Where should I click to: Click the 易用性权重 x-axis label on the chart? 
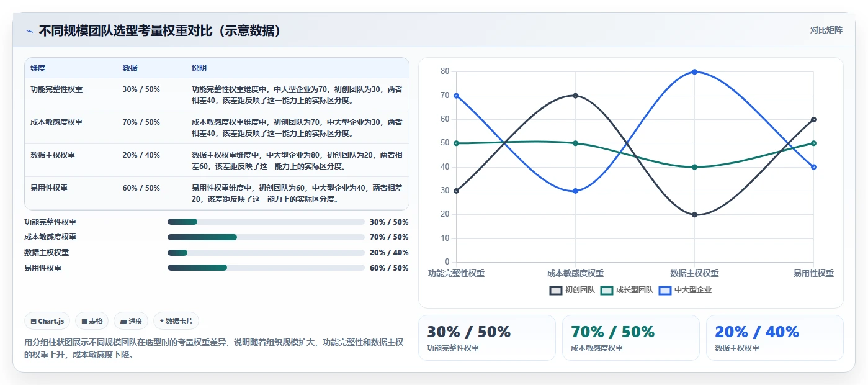click(813, 273)
